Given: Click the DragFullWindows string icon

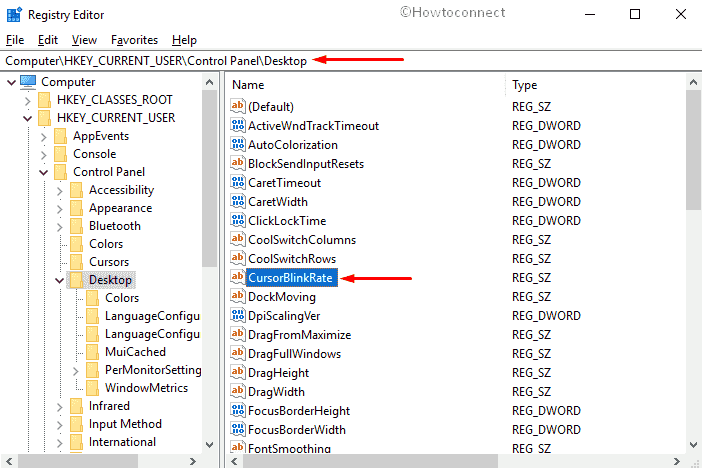Looking at the screenshot, I should pyautogui.click(x=238, y=353).
